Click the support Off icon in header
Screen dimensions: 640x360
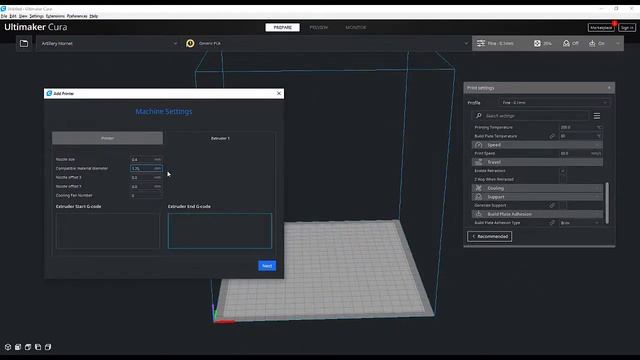point(566,43)
